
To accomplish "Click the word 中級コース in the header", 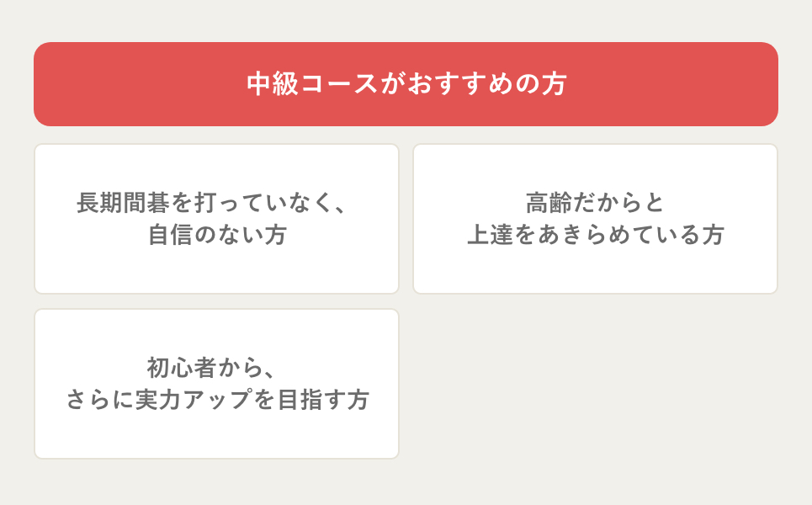I will 311,84.
